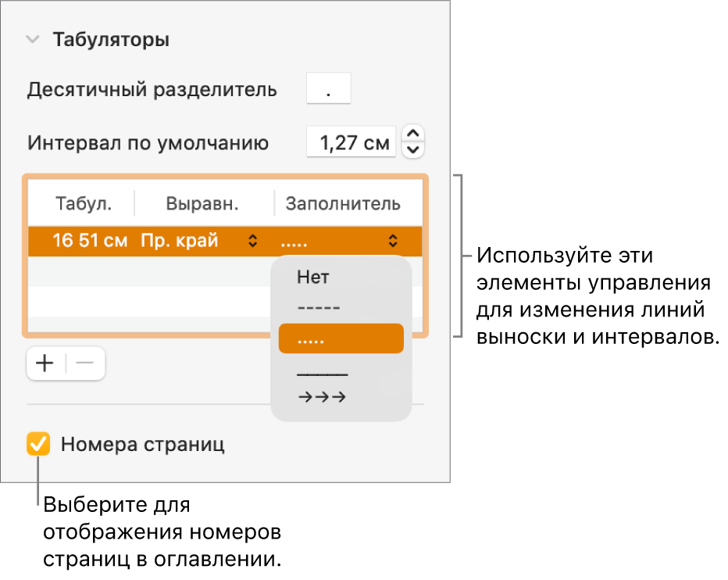This screenshot has width=728, height=580.
Task: Click the Табул. column header
Action: click(84, 203)
